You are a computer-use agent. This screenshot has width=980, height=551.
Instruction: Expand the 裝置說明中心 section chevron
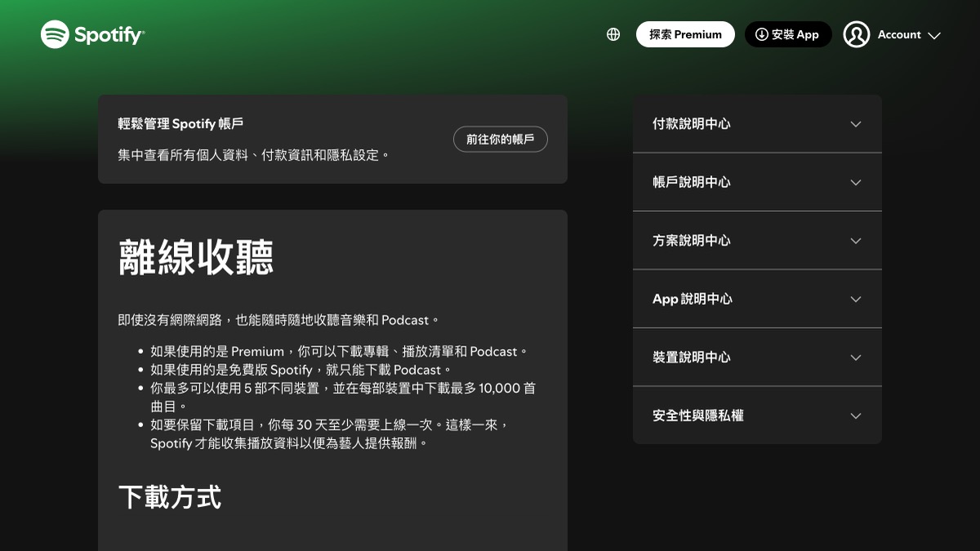tap(856, 358)
